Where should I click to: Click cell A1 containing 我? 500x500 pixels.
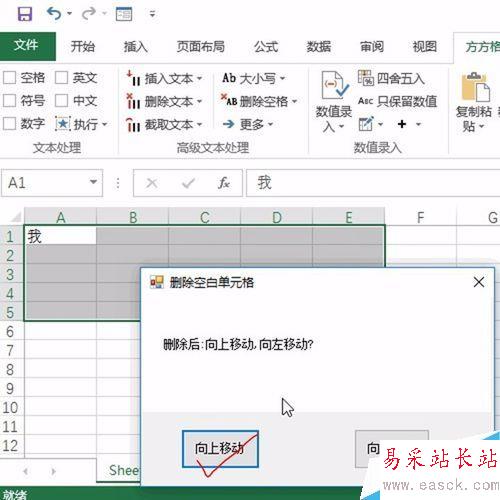coord(60,236)
